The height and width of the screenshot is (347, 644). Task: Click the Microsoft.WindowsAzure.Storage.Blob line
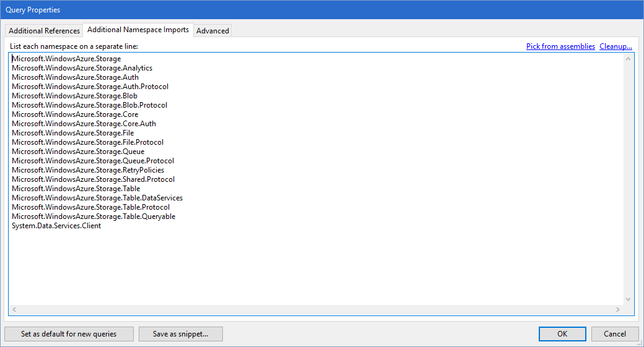(74, 96)
